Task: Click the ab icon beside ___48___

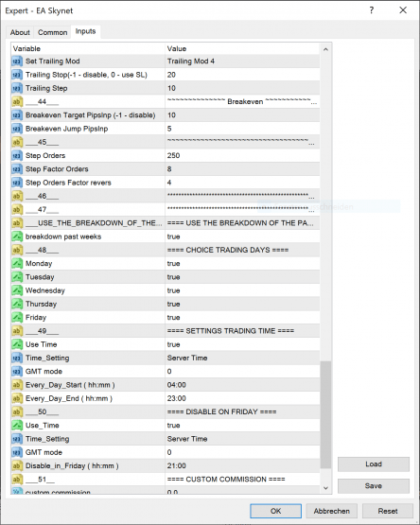Action: [x=17, y=250]
